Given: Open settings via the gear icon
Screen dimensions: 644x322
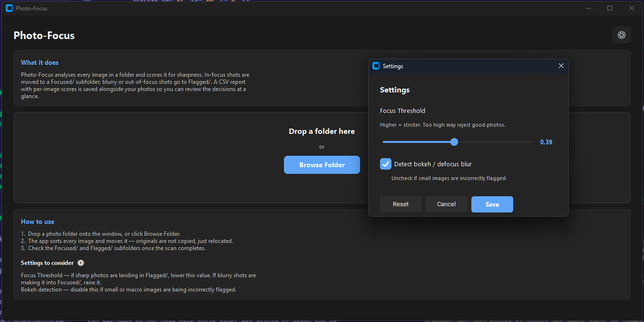Looking at the screenshot, I should [621, 35].
